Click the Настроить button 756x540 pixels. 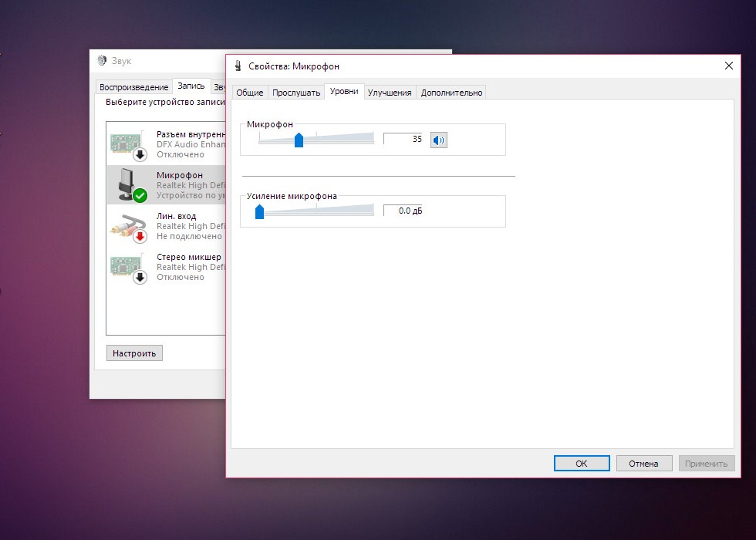pyautogui.click(x=134, y=353)
